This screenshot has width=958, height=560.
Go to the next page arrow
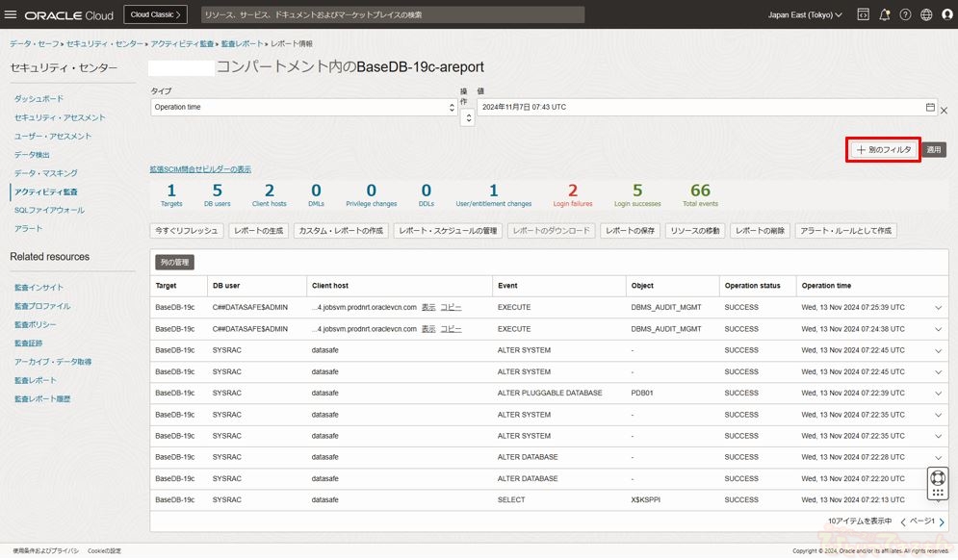[942, 522]
